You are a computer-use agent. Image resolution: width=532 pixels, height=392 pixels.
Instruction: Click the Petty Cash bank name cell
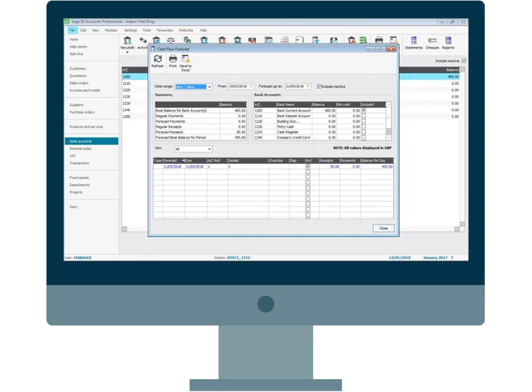point(293,127)
